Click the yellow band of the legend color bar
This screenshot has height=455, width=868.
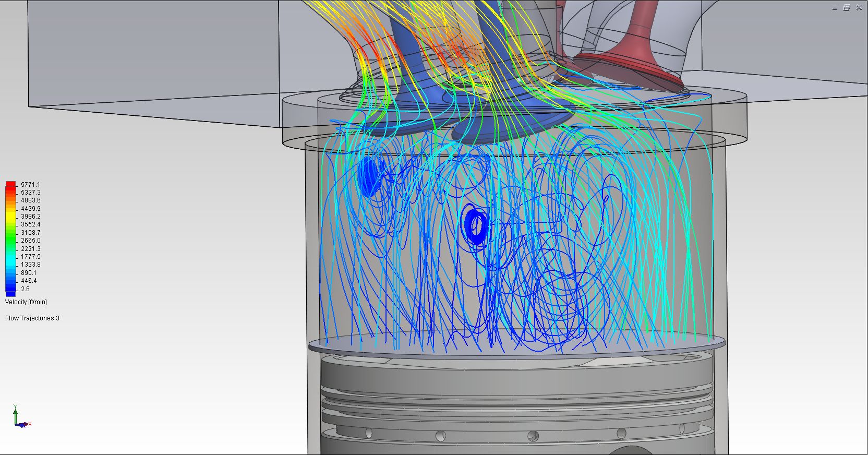[x=10, y=215]
